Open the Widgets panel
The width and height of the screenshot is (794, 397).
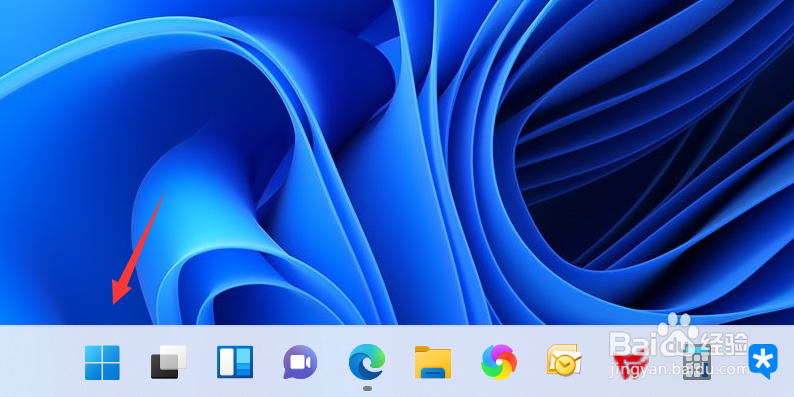coord(235,362)
